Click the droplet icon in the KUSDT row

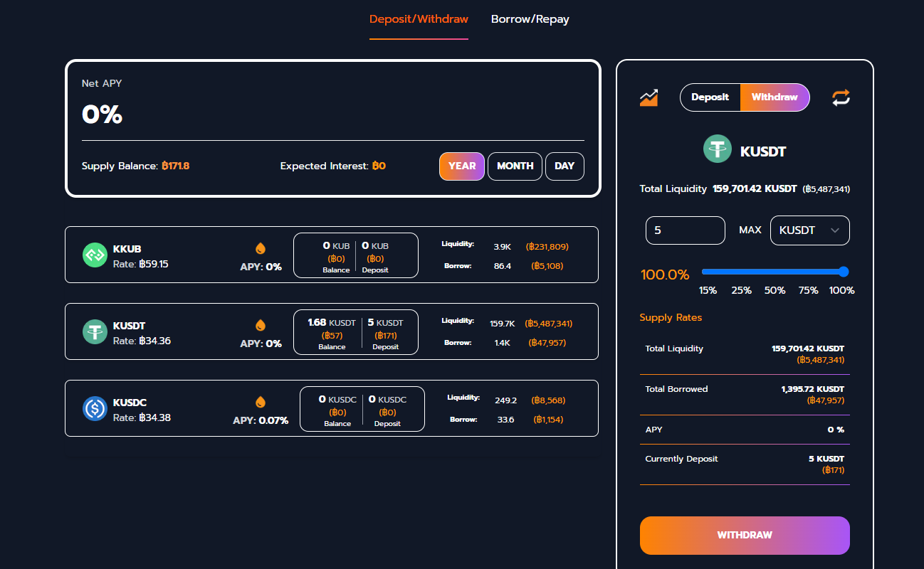261,325
